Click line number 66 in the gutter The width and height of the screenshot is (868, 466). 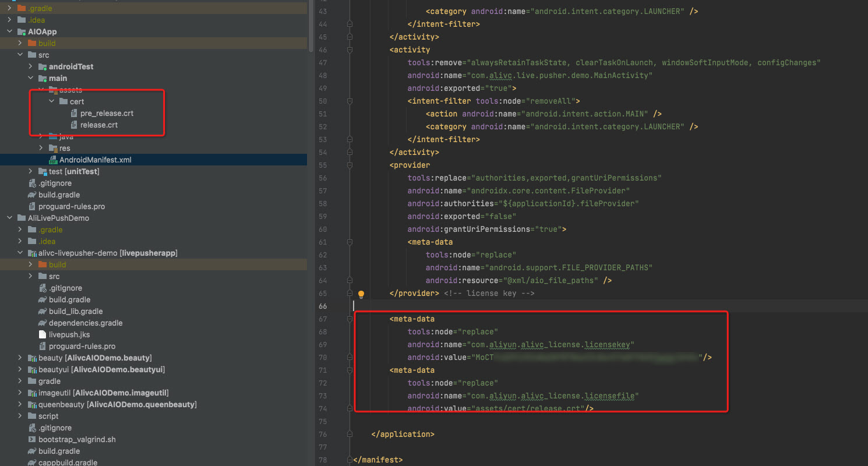tap(323, 306)
